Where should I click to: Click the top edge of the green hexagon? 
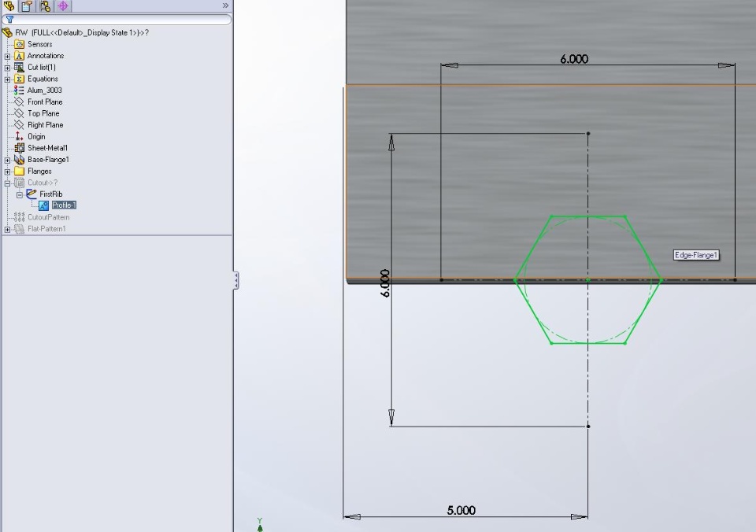[x=588, y=216]
